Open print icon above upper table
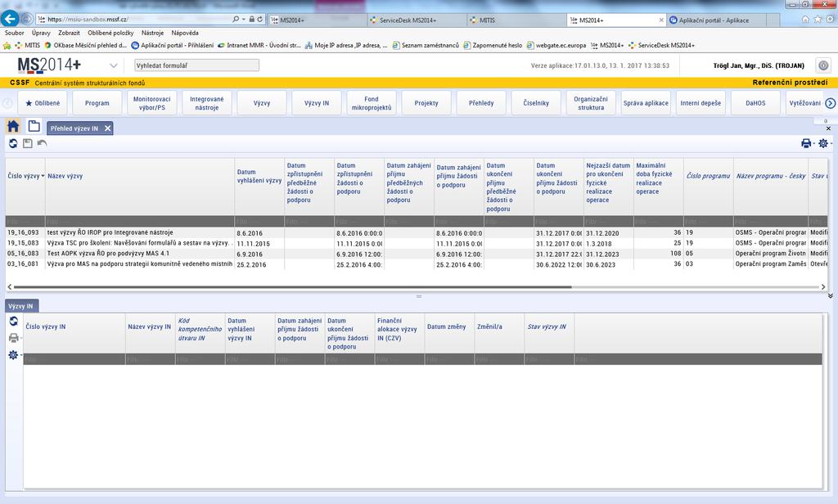Image resolution: width=838 pixels, height=504 pixels. [x=806, y=143]
